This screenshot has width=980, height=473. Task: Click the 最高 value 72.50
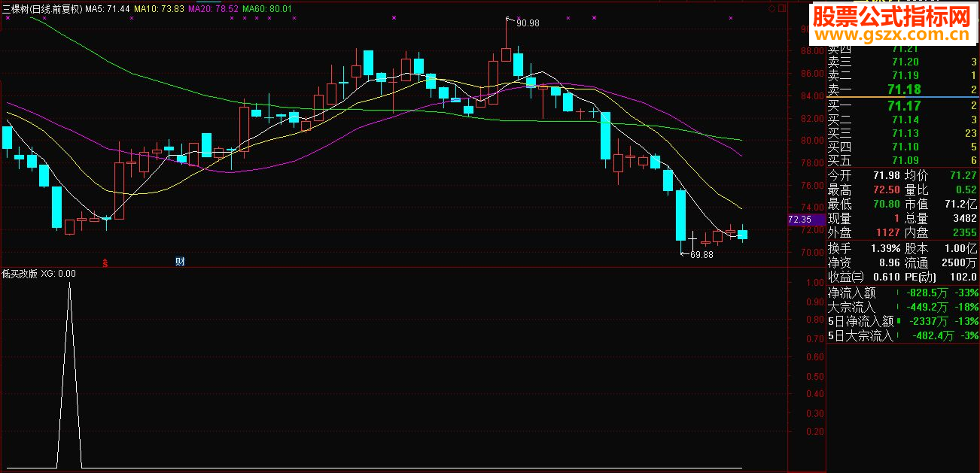pos(886,190)
